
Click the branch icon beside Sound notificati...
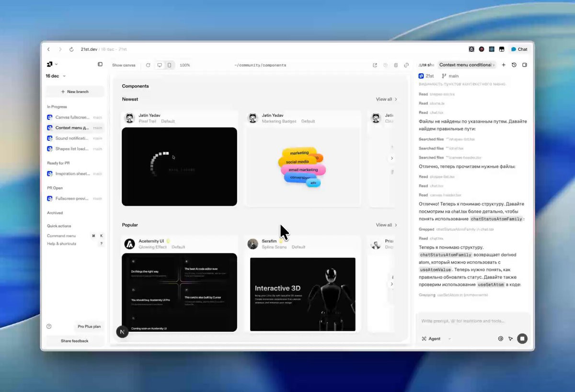[50, 138]
